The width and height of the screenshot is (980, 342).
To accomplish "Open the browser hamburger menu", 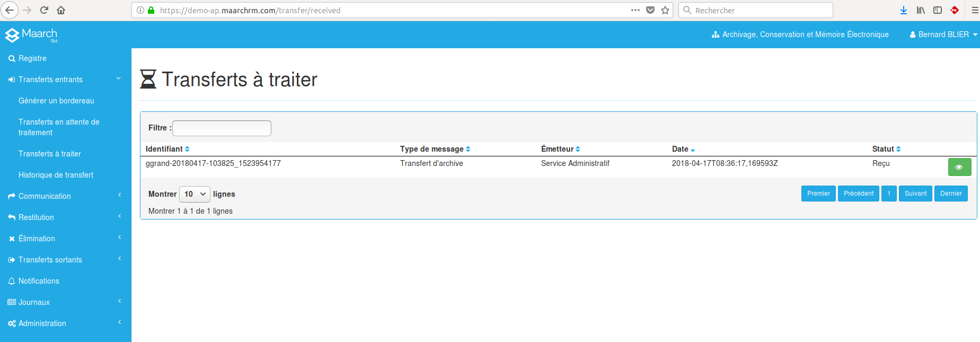I will [x=975, y=10].
